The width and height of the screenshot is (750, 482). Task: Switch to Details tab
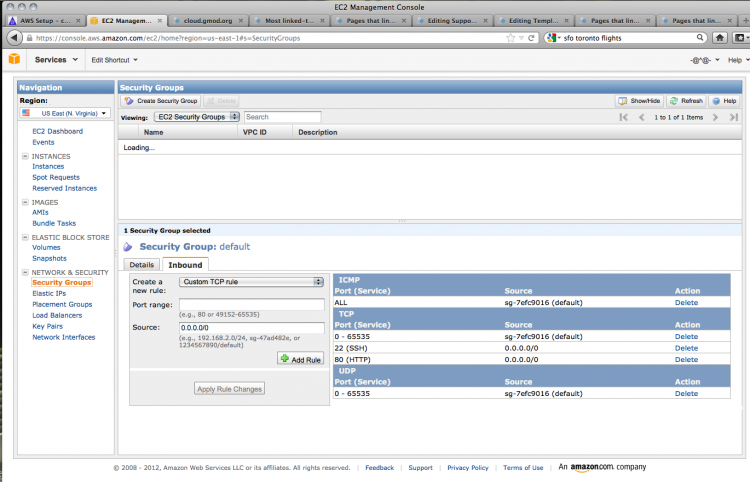pyautogui.click(x=142, y=265)
